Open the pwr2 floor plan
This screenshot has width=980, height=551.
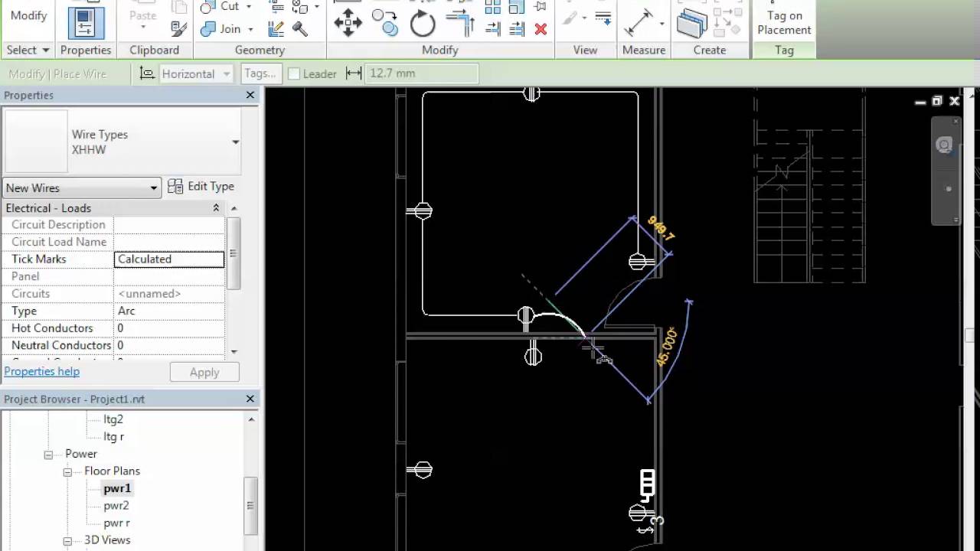click(116, 506)
